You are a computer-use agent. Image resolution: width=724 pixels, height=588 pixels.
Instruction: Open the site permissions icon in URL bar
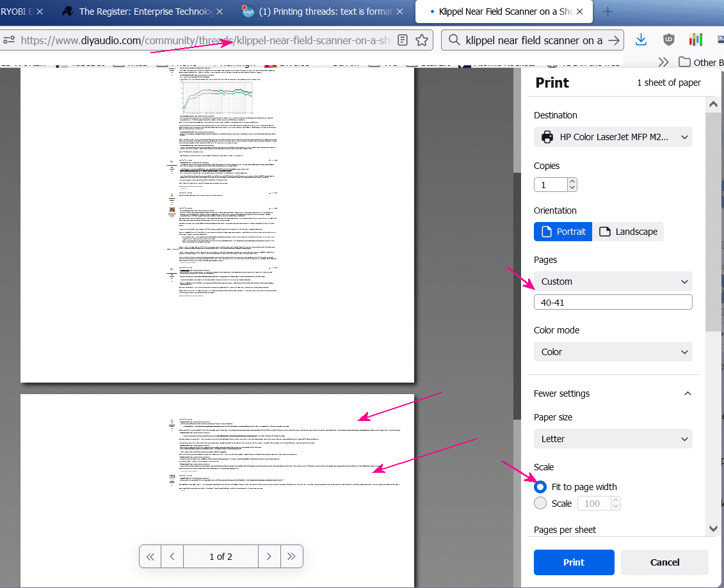coord(9,40)
